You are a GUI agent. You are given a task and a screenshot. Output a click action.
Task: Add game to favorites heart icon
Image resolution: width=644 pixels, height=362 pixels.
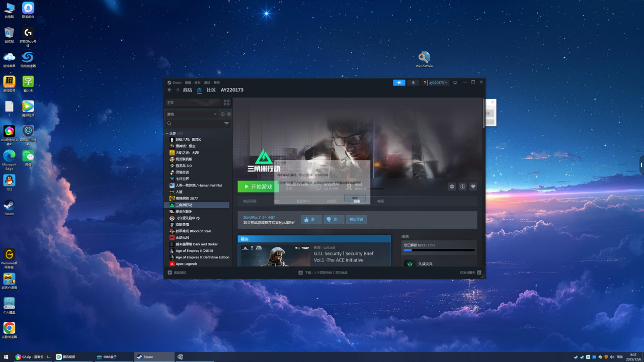(x=473, y=187)
